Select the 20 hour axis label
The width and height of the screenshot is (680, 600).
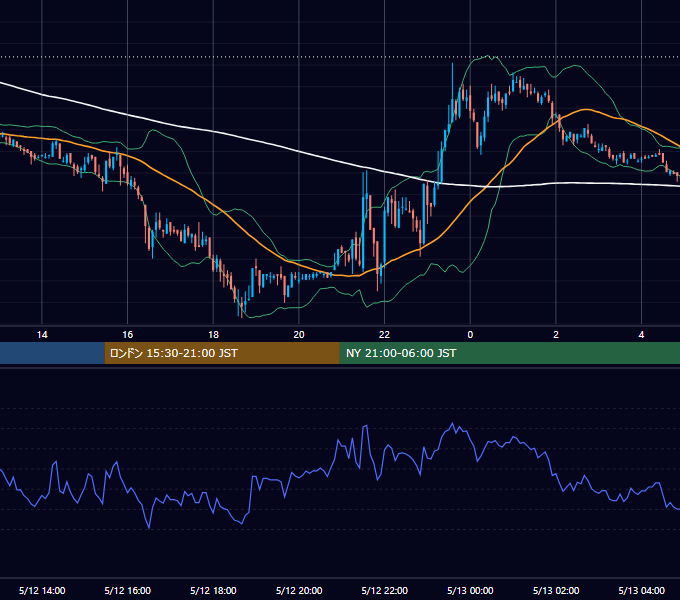coord(299,335)
